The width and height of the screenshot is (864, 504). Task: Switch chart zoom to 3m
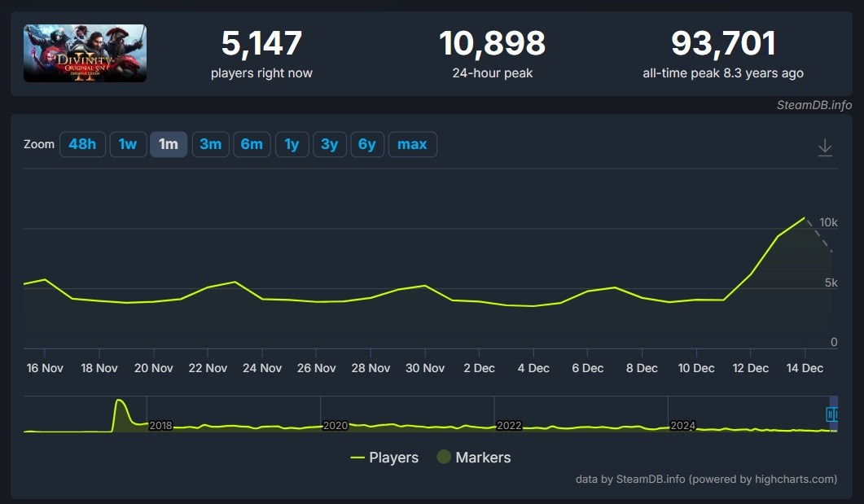pos(210,144)
